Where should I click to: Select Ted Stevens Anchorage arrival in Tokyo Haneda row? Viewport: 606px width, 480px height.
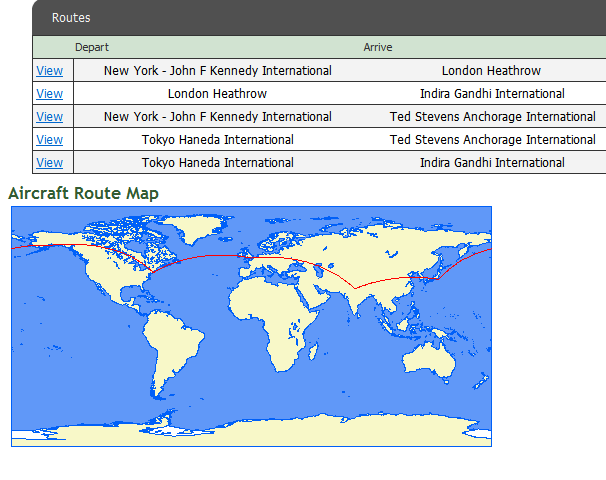point(492,140)
